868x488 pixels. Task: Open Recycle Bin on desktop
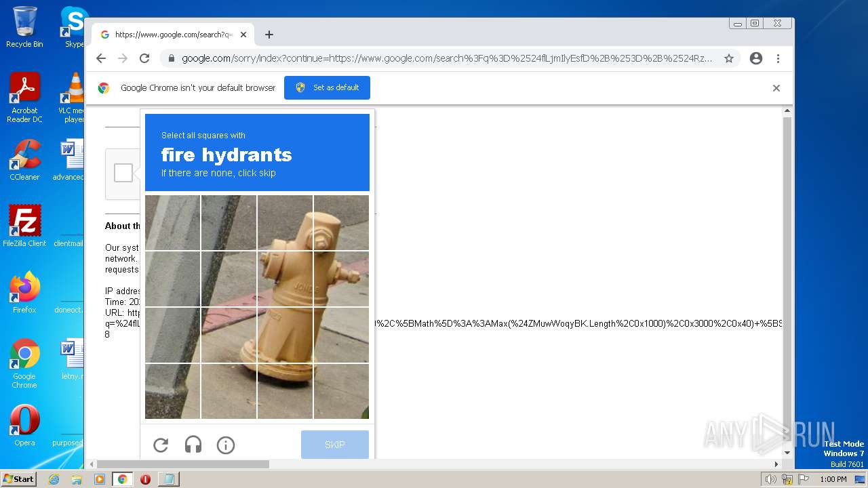24,27
